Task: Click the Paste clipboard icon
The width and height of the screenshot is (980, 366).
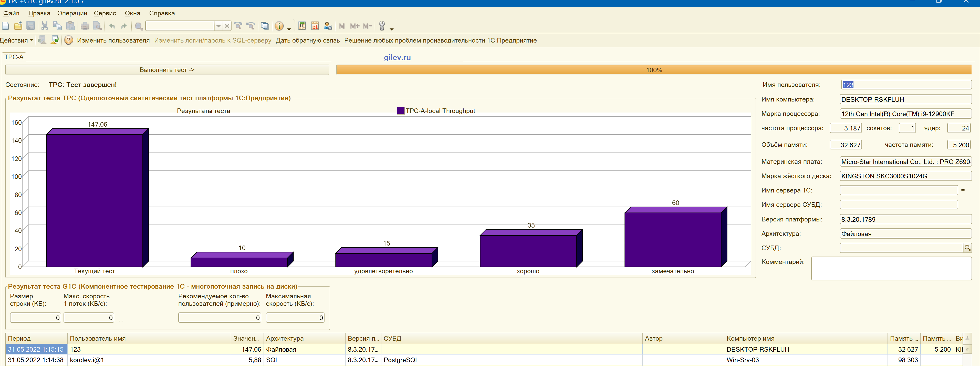Action: point(70,26)
